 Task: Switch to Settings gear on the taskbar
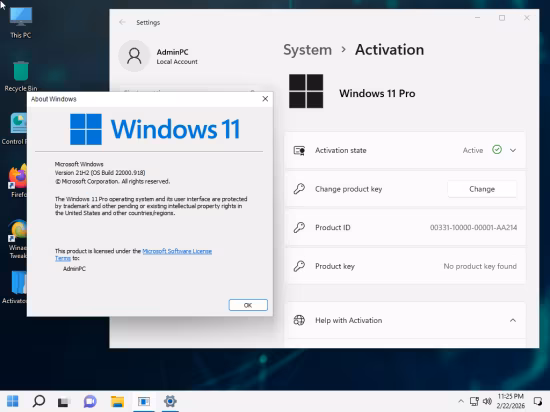pos(170,401)
